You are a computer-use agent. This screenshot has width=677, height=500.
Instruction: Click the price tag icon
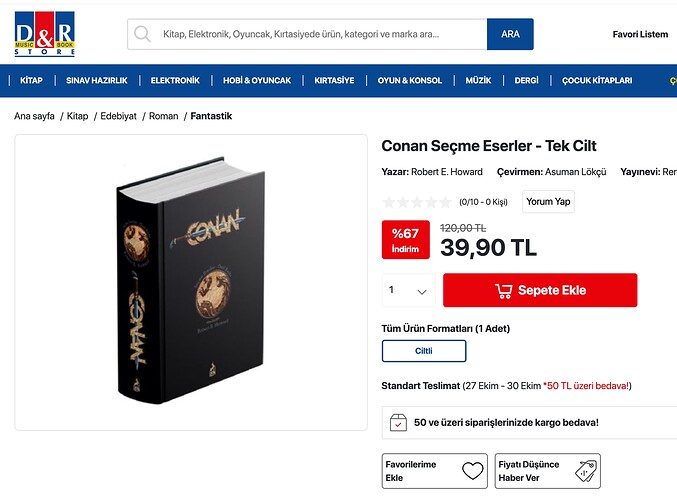pos(585,471)
